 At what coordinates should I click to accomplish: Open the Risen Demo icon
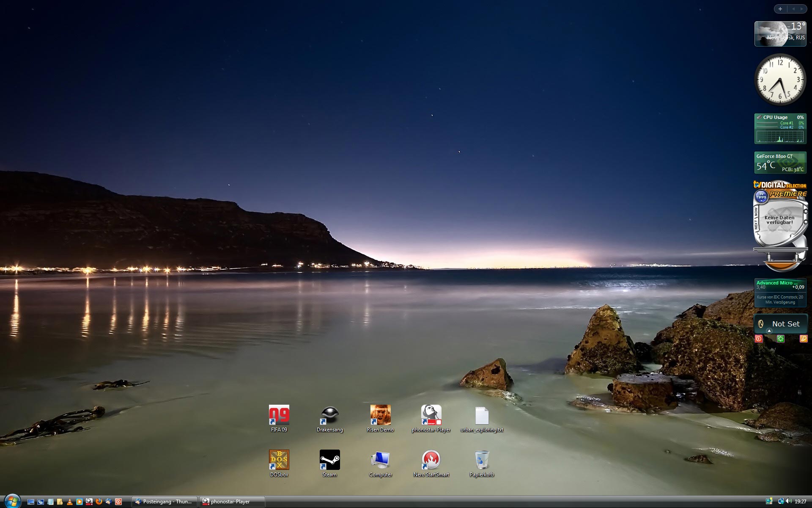coord(380,415)
